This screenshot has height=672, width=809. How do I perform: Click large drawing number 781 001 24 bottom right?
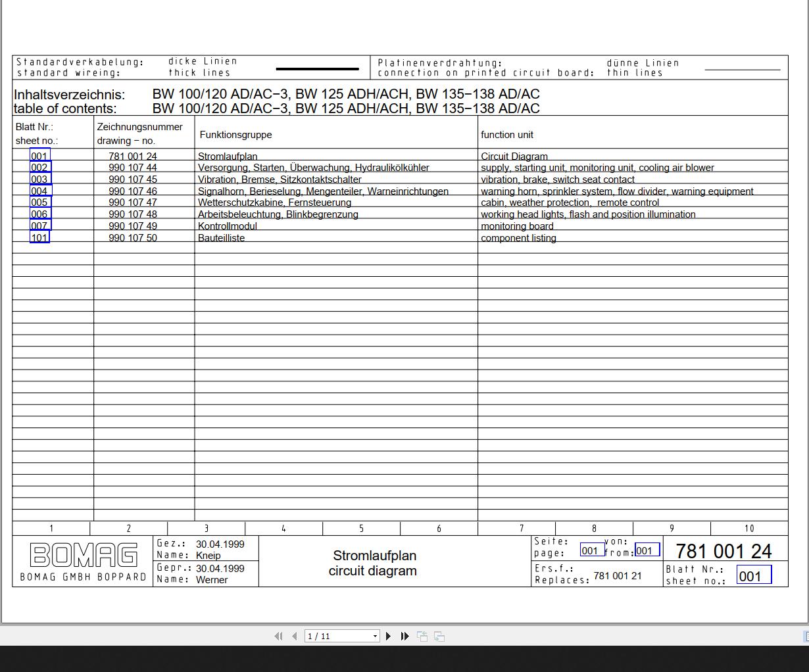tap(723, 551)
